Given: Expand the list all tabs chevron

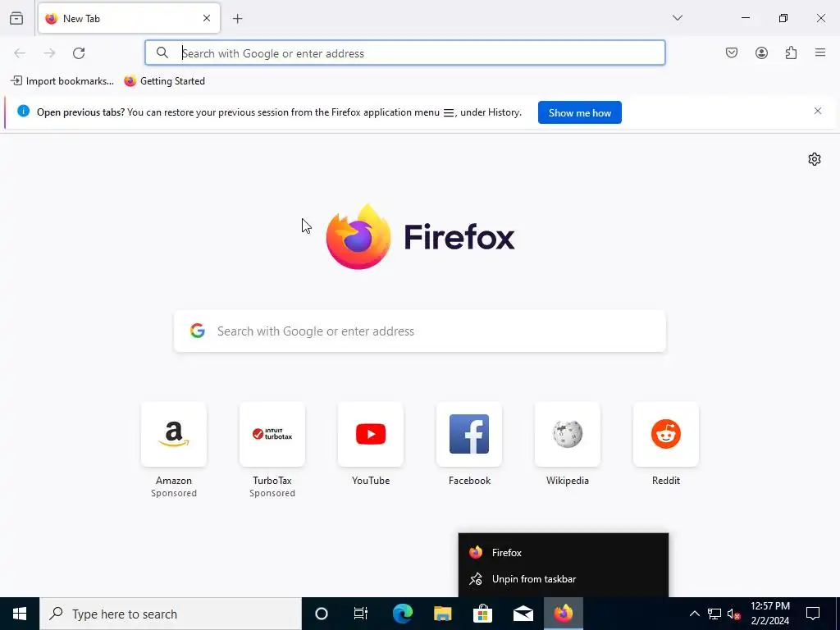Looking at the screenshot, I should pyautogui.click(x=678, y=18).
